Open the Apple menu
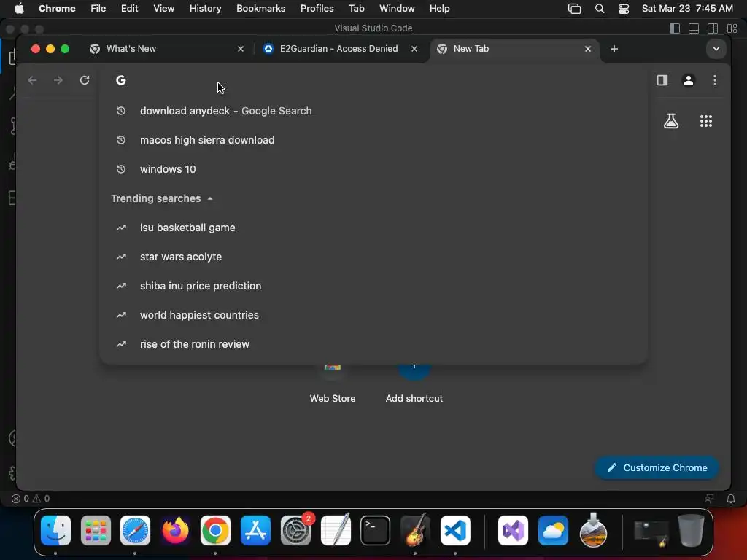747x560 pixels. (x=19, y=8)
